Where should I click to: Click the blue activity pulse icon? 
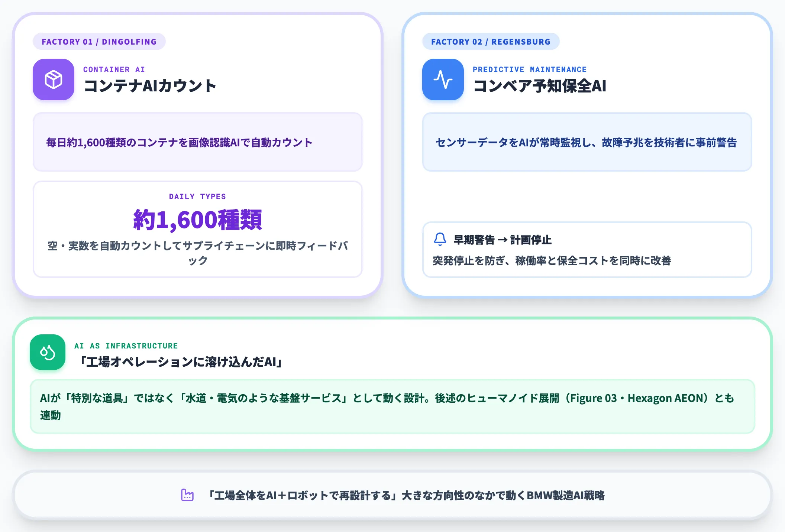tap(443, 80)
